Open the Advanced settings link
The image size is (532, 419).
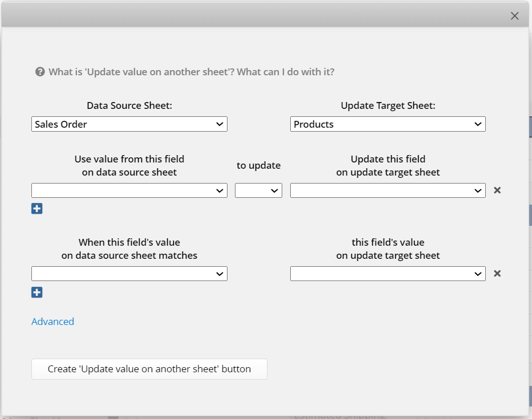(x=52, y=322)
